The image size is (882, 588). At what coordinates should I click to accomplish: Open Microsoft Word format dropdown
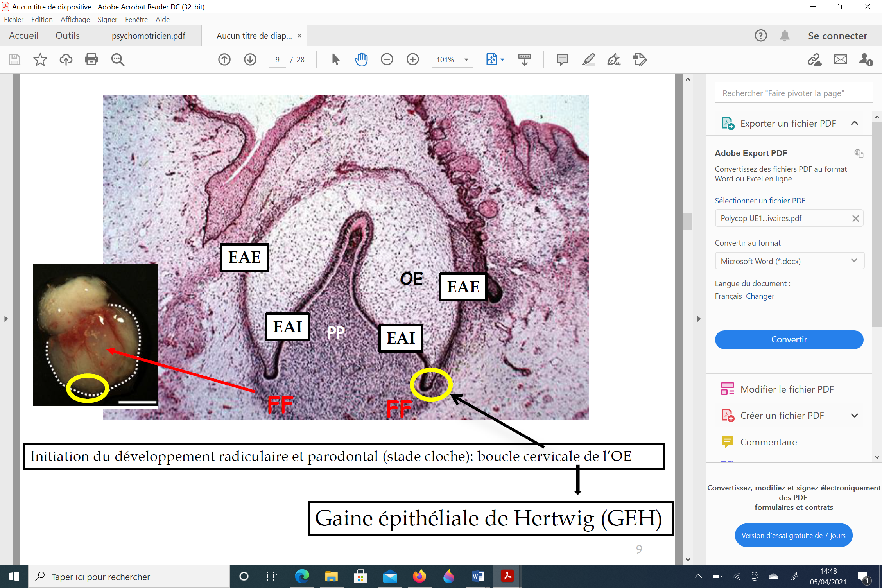pyautogui.click(x=789, y=261)
